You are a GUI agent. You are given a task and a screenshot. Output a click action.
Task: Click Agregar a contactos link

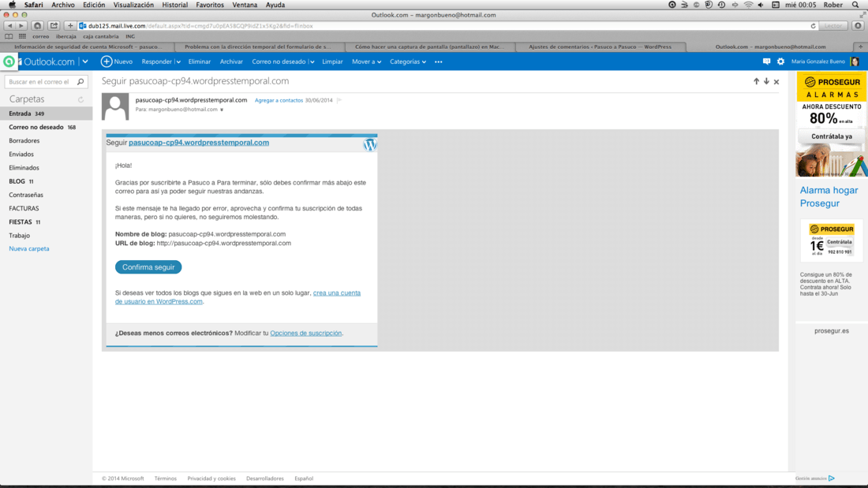pyautogui.click(x=279, y=100)
